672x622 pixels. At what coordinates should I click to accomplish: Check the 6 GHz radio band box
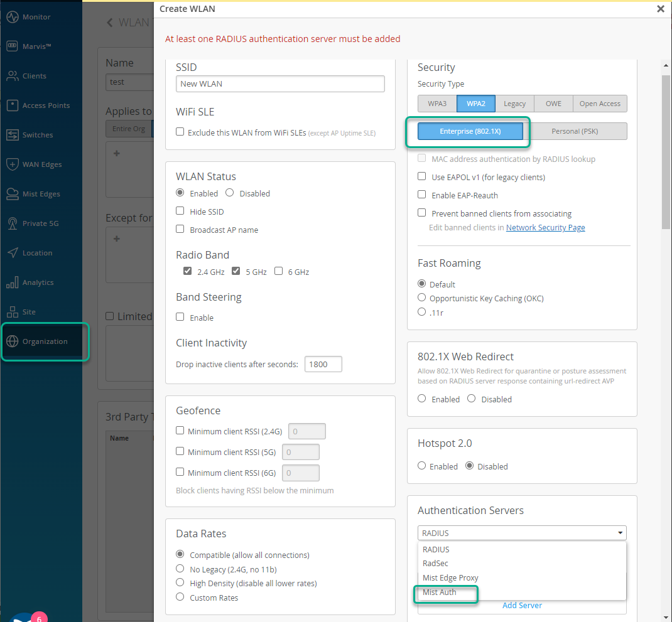coord(279,271)
